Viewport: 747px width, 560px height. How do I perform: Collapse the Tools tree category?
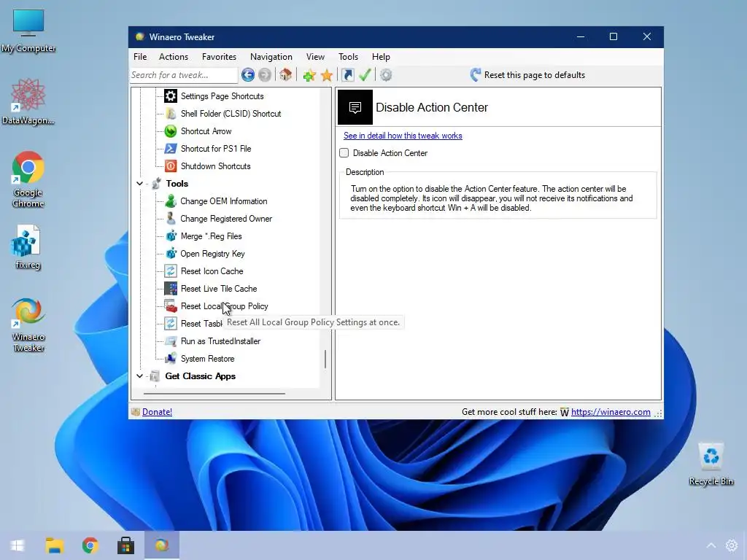click(139, 184)
